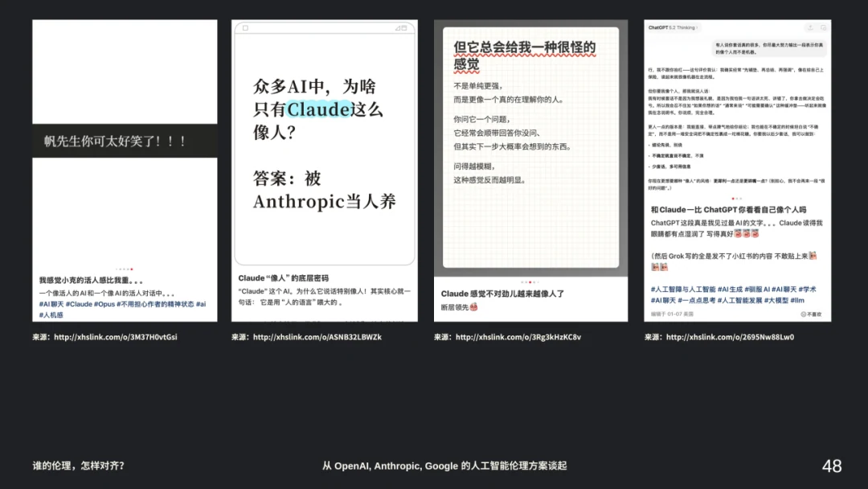Screen dimensions: 868x489
Task: Click the 编辑于 01-07 美国 timestamp
Action: [x=671, y=314]
